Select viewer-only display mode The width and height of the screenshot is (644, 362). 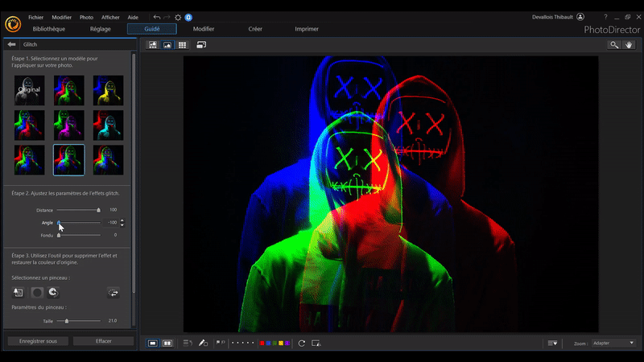click(167, 45)
